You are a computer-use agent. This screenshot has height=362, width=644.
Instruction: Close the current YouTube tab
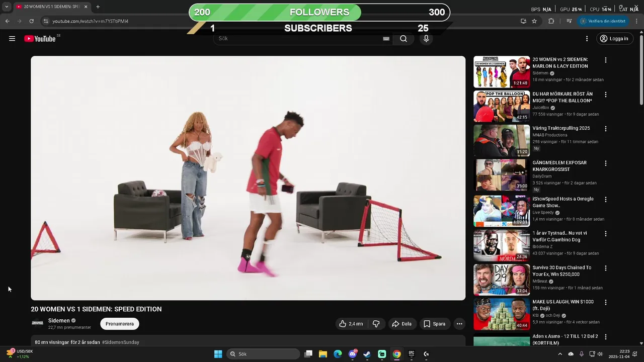coord(86,7)
